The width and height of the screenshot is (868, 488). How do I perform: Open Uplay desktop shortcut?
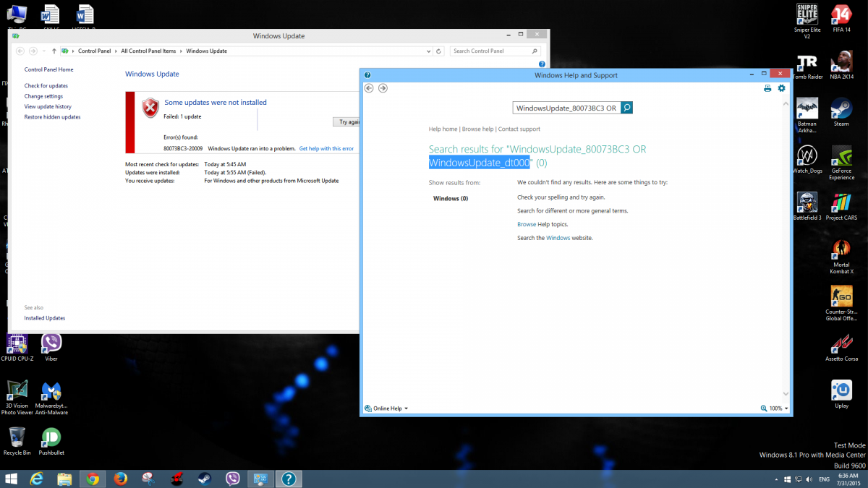point(841,395)
